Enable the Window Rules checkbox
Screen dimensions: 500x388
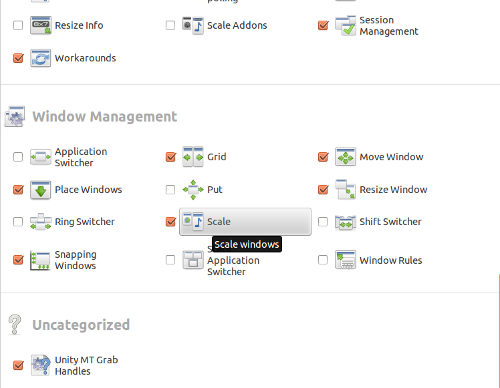[323, 260]
